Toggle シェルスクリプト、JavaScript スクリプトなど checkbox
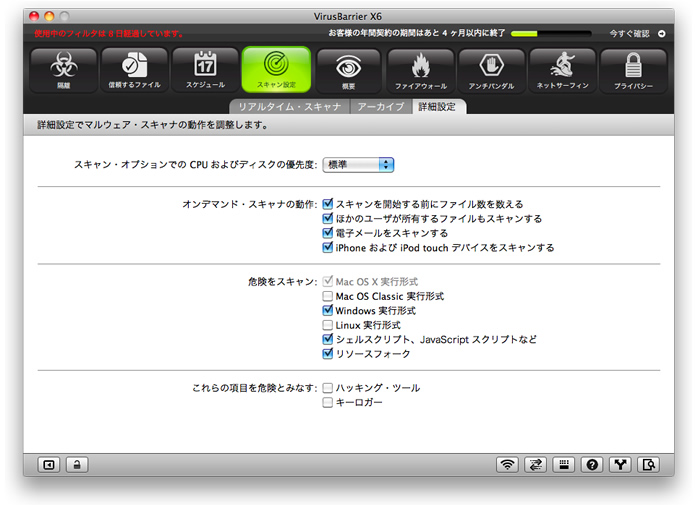The image size is (696, 505). coord(328,339)
